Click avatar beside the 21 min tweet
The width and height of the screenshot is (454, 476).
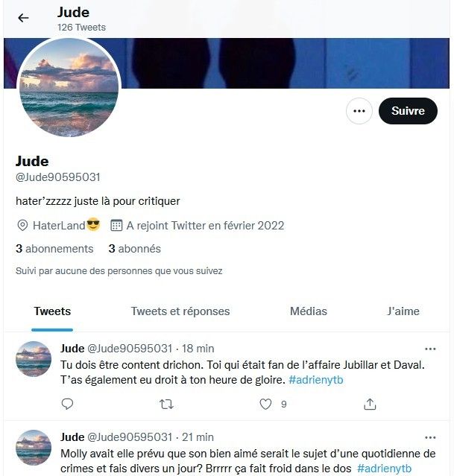pyautogui.click(x=34, y=448)
